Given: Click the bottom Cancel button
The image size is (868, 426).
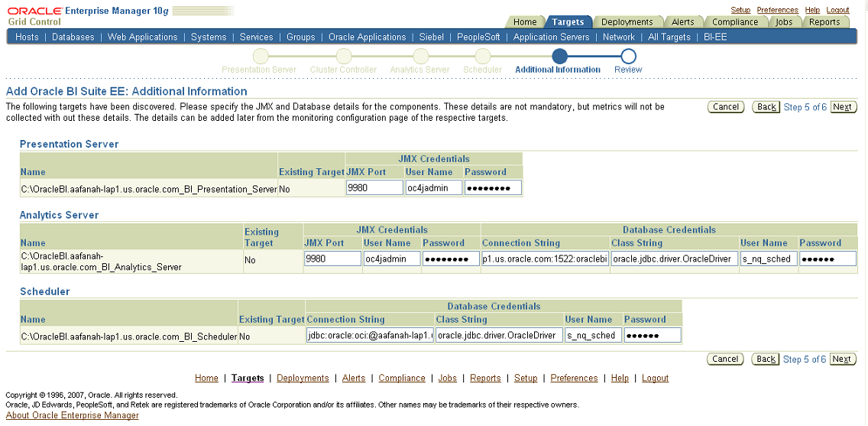Looking at the screenshot, I should [725, 359].
